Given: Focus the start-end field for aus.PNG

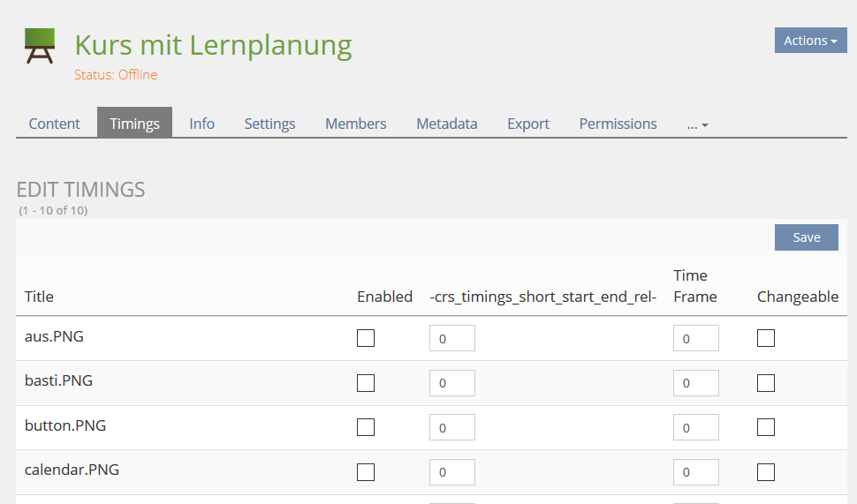Looking at the screenshot, I should click(x=451, y=338).
